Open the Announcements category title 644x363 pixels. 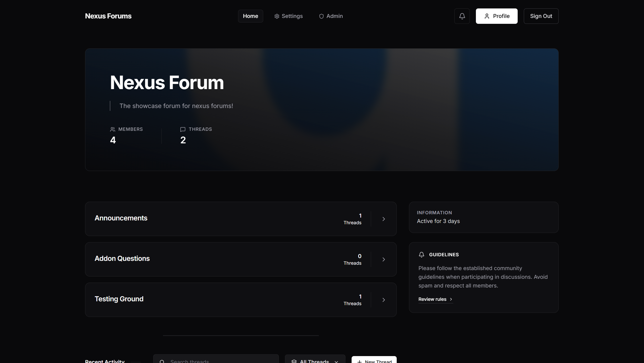[x=121, y=218]
